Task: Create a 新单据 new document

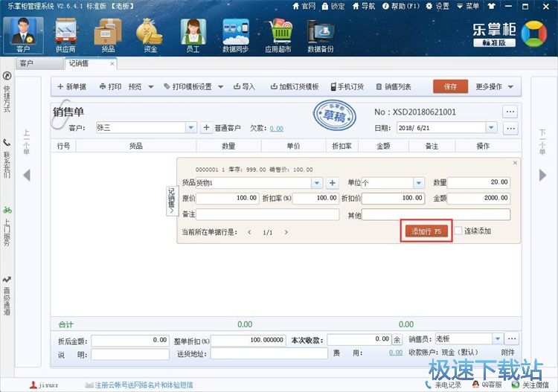Action: pyautogui.click(x=72, y=86)
